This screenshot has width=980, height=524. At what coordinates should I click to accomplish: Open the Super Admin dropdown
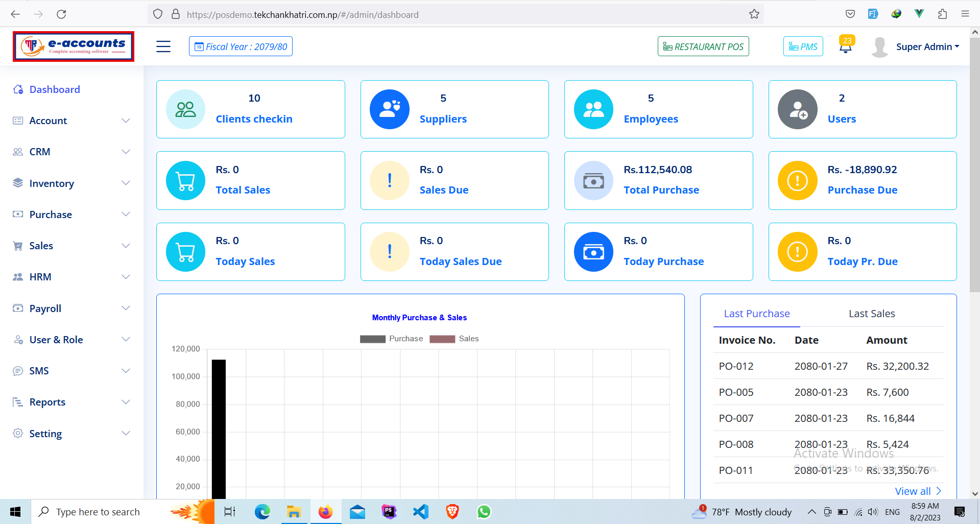[927, 47]
